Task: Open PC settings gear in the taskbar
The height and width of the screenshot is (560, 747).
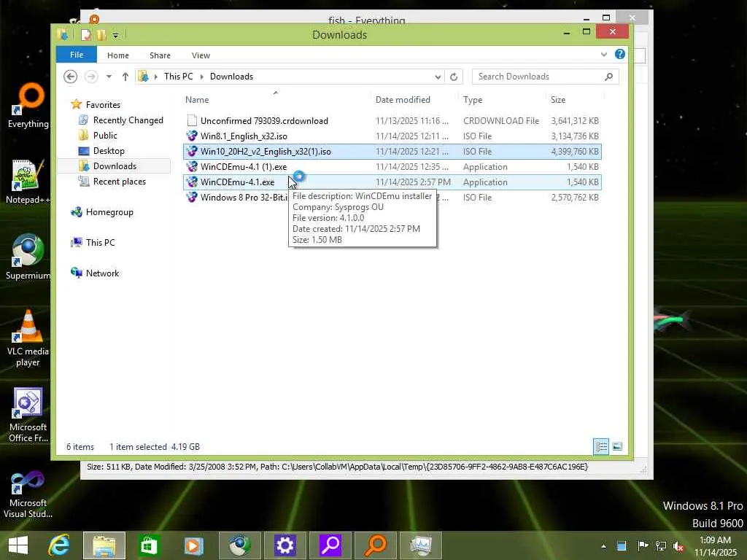Action: coord(285,545)
